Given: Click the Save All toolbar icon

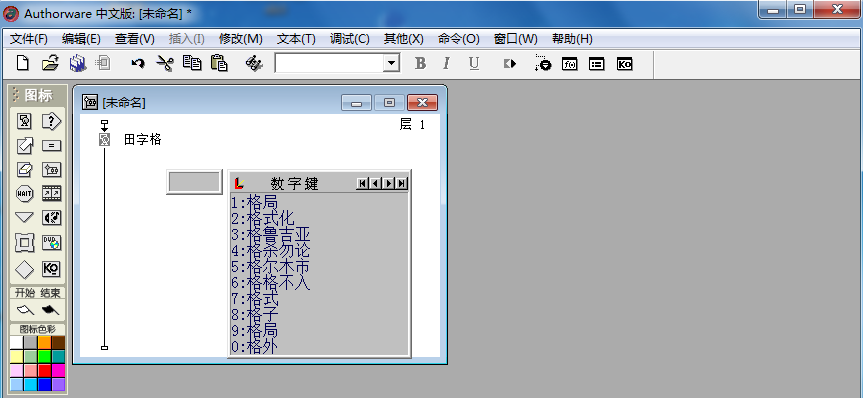Looking at the screenshot, I should click(x=78, y=63).
